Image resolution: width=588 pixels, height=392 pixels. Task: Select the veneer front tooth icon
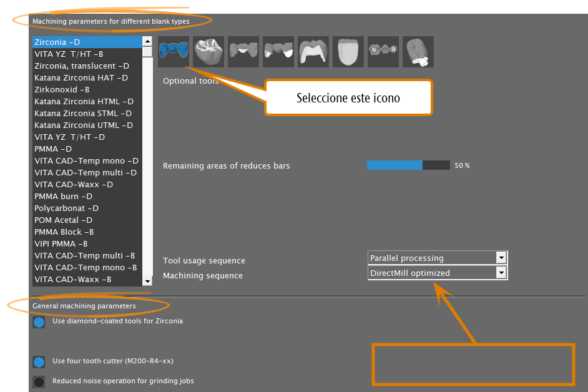pyautogui.click(x=348, y=52)
